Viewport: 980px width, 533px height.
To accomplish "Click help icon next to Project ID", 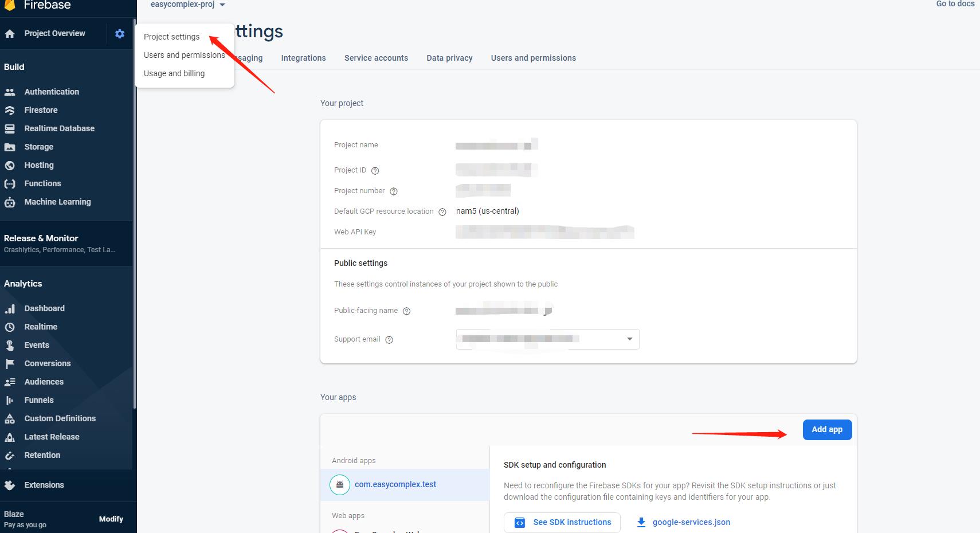I will (375, 170).
